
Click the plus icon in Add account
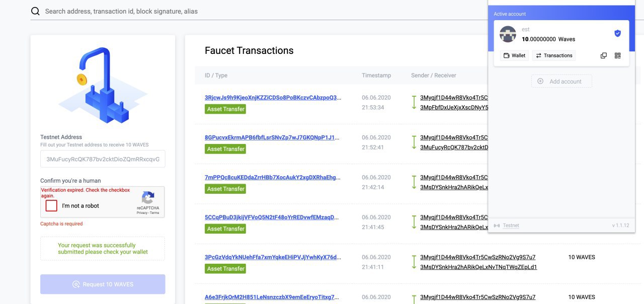(x=540, y=81)
